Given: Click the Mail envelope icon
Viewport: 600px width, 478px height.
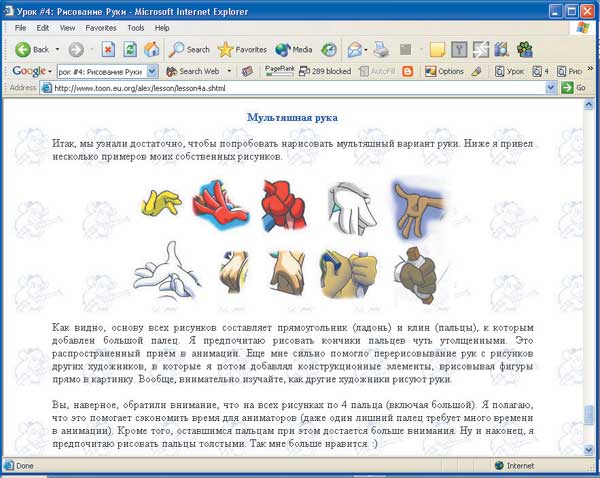Looking at the screenshot, I should click(x=355, y=50).
